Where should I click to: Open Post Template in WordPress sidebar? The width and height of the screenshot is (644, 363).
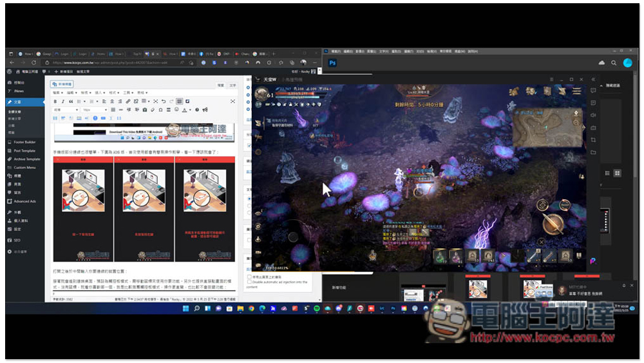(x=24, y=150)
